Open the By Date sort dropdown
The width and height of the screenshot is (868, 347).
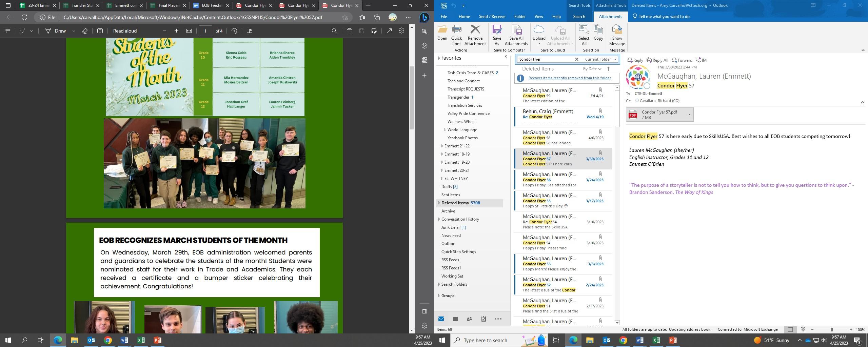(592, 69)
